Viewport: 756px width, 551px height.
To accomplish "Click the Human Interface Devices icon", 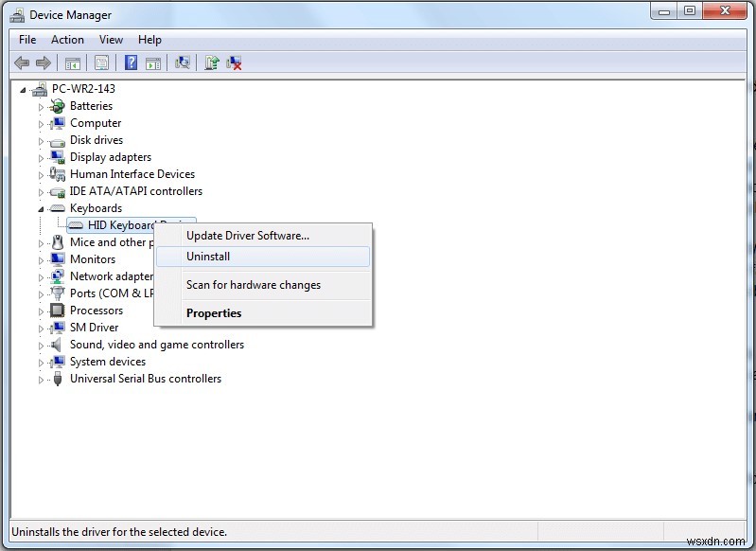I will [x=58, y=174].
